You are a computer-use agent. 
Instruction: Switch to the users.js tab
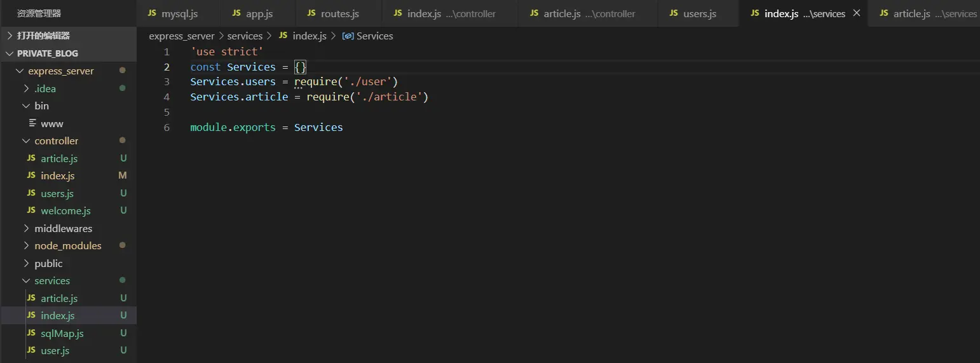click(698, 13)
